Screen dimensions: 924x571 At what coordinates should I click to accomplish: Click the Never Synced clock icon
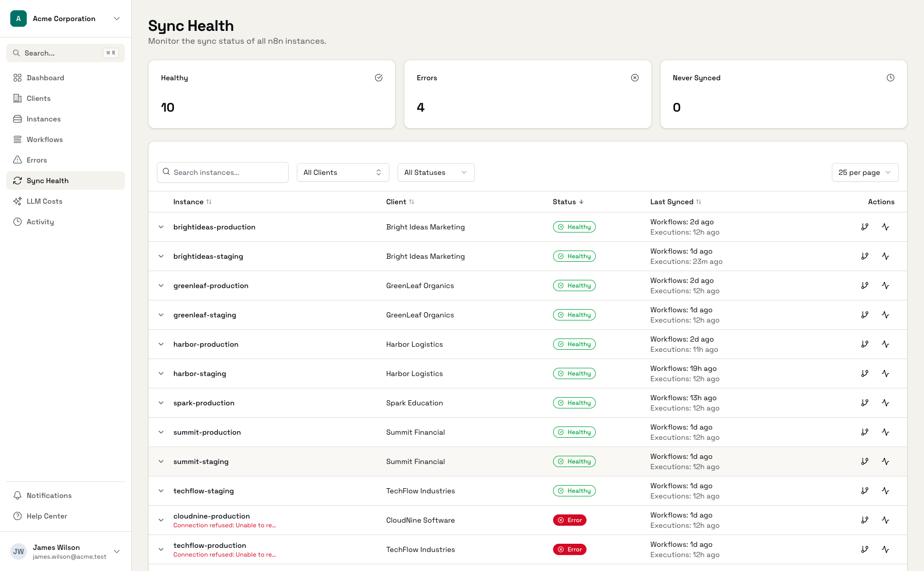pos(891,78)
